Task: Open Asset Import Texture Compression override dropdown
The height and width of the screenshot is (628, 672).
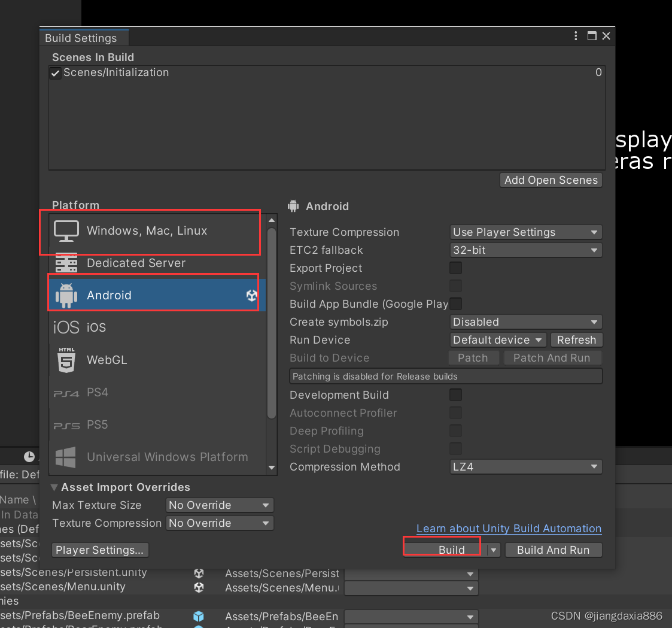Action: [x=220, y=523]
